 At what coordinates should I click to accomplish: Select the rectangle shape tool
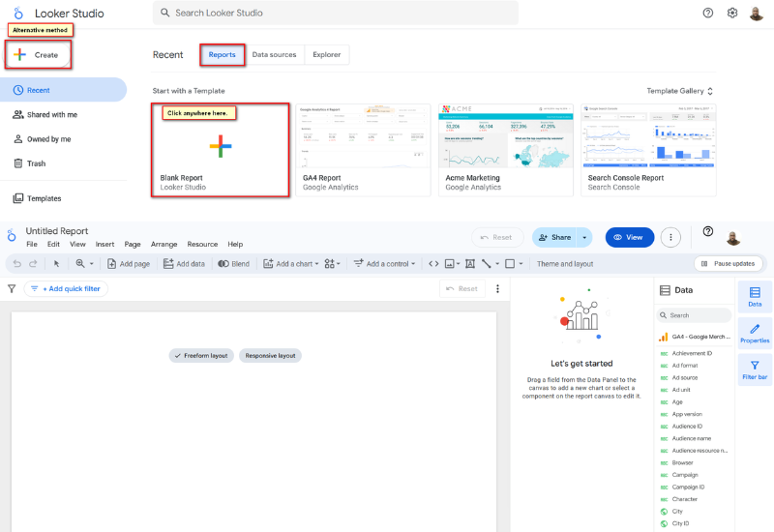coord(510,264)
